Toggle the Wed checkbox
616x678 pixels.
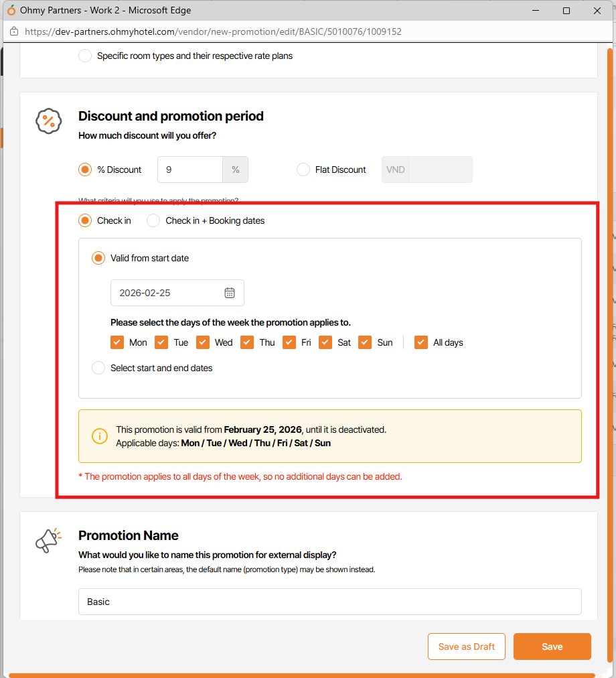coord(203,342)
